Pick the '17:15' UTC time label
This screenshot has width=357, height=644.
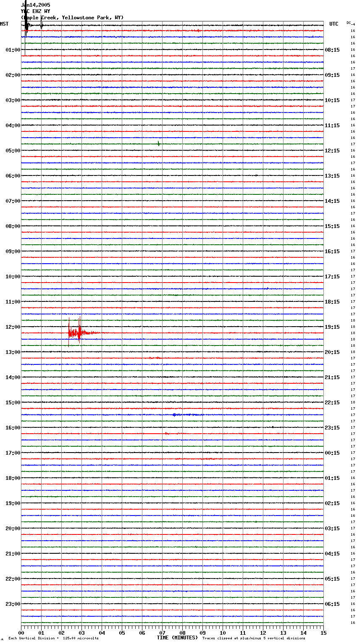pos(332,277)
